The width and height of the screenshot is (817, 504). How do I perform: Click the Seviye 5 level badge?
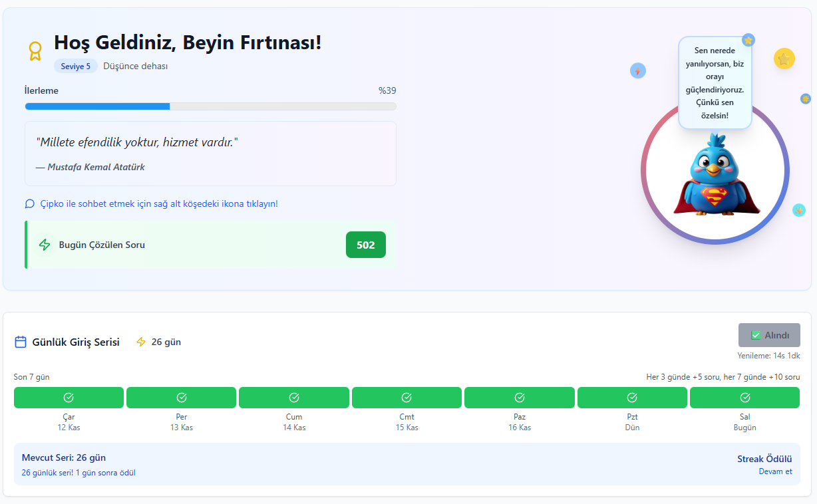75,66
